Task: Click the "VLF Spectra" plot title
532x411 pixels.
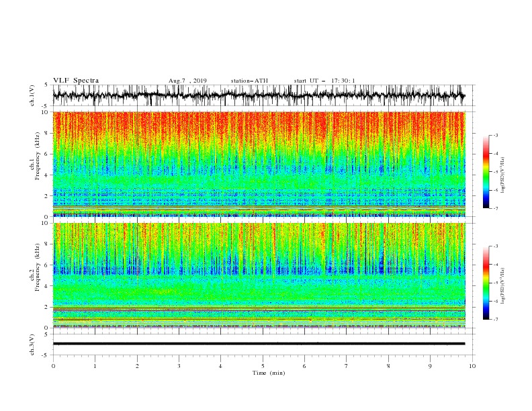Action: (x=76, y=81)
